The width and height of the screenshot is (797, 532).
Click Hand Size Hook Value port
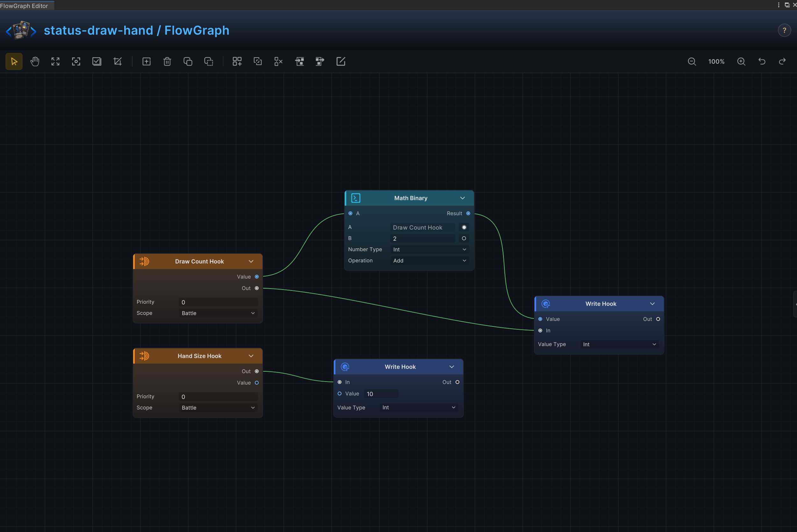click(257, 383)
